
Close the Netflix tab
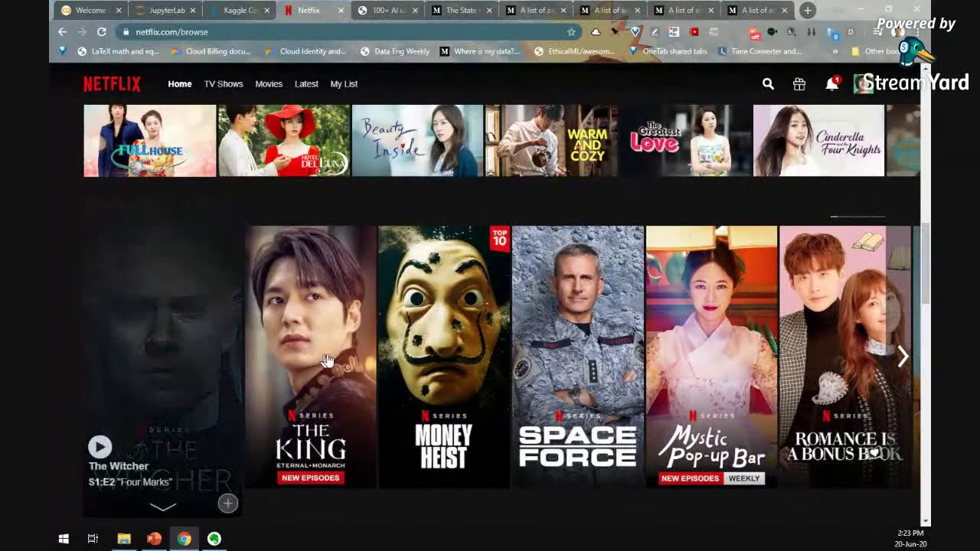339,11
